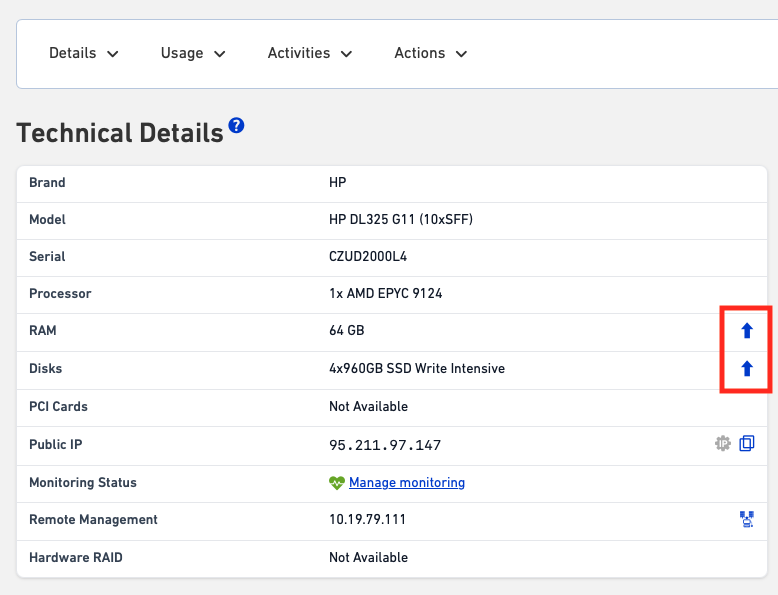The height and width of the screenshot is (595, 778).
Task: Click the remote management IP 10.19.79.111
Action: point(368,520)
